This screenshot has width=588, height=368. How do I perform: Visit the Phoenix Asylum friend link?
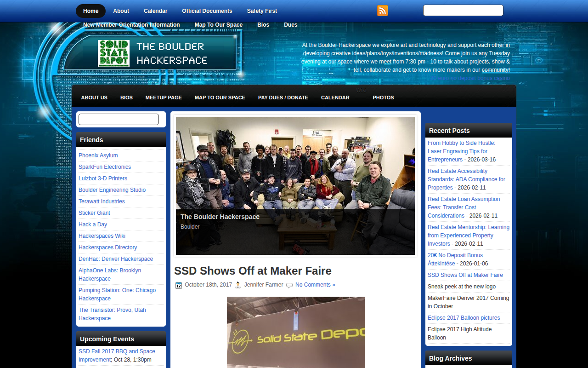pyautogui.click(x=98, y=155)
